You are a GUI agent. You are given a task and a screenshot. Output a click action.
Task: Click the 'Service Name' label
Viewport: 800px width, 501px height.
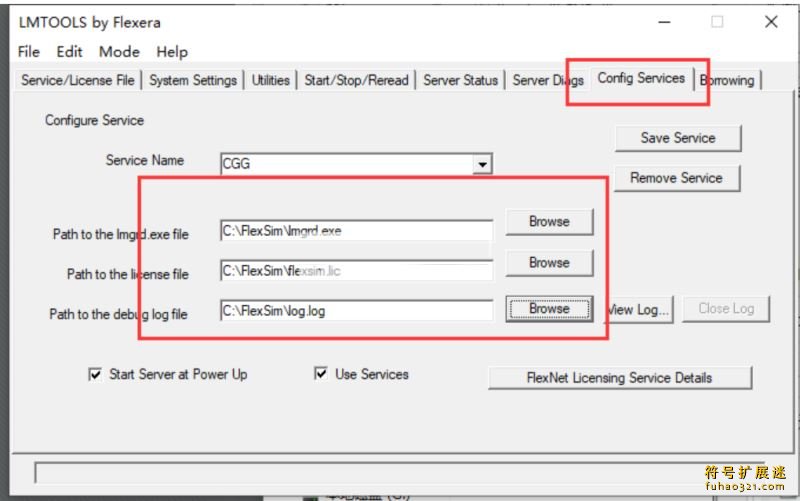(144, 160)
